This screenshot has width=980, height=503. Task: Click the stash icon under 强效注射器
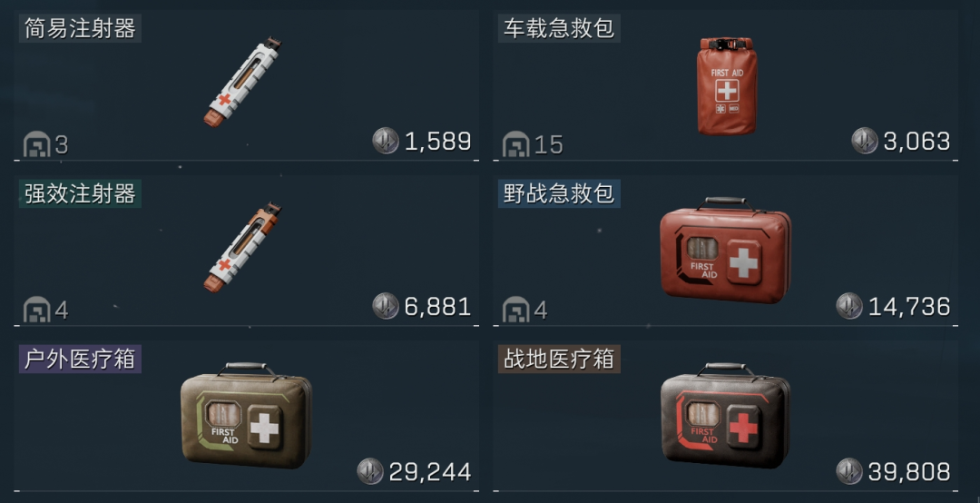pyautogui.click(x=37, y=310)
